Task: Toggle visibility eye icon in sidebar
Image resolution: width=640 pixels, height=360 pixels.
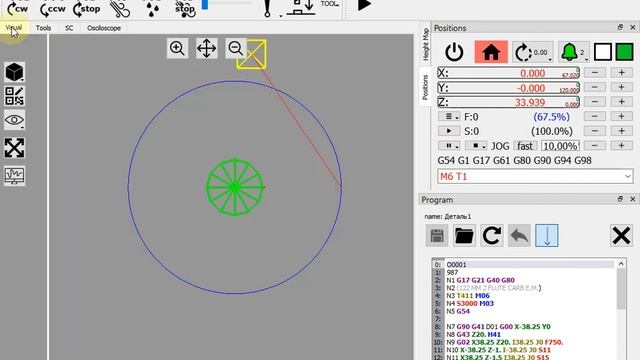Action: coord(14,120)
